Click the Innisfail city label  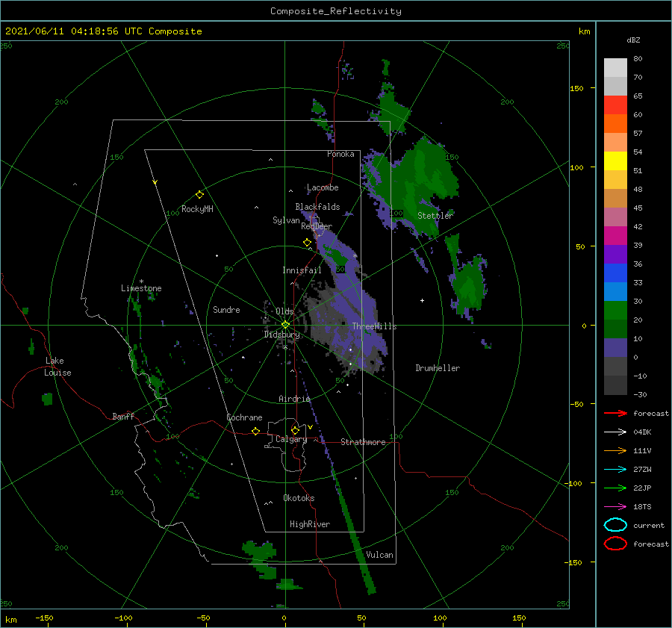click(x=302, y=270)
